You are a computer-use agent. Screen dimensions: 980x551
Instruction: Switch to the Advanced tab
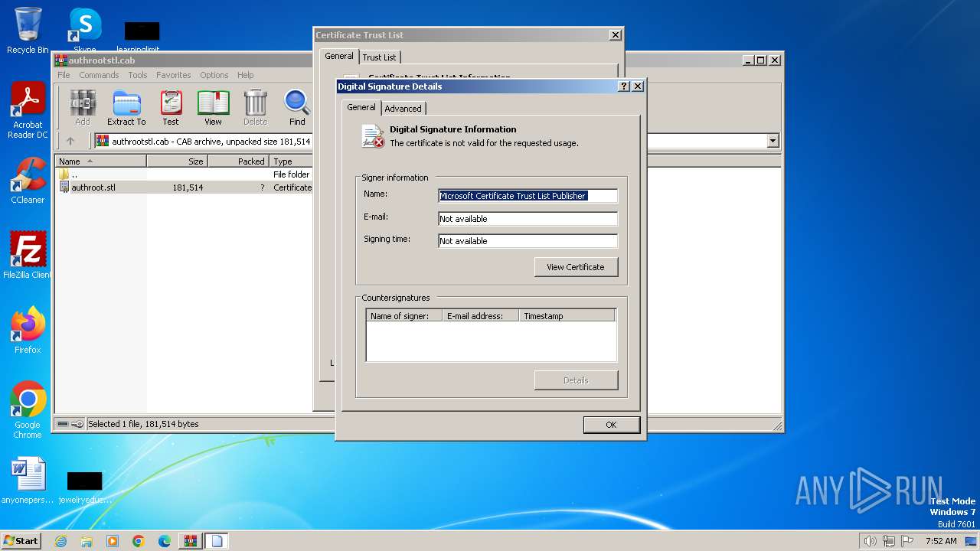coord(403,109)
